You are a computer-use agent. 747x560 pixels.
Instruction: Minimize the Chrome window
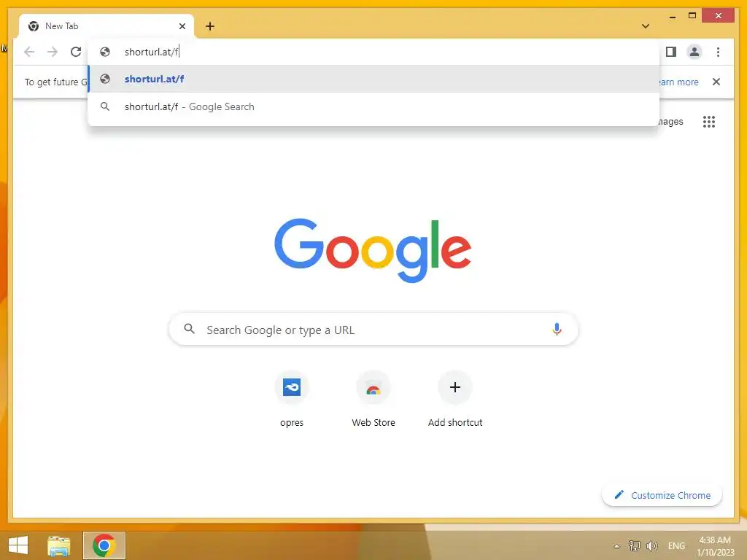672,16
